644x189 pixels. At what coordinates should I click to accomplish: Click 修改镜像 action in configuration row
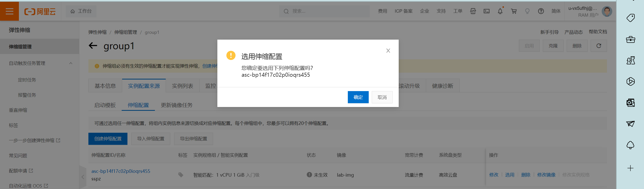pyautogui.click(x=546, y=175)
